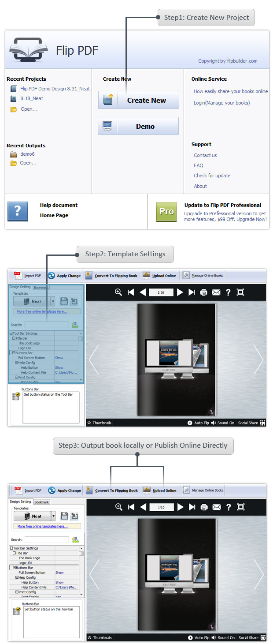273x644 pixels.
Task: Open the Home Page link
Action: pyautogui.click(x=54, y=215)
